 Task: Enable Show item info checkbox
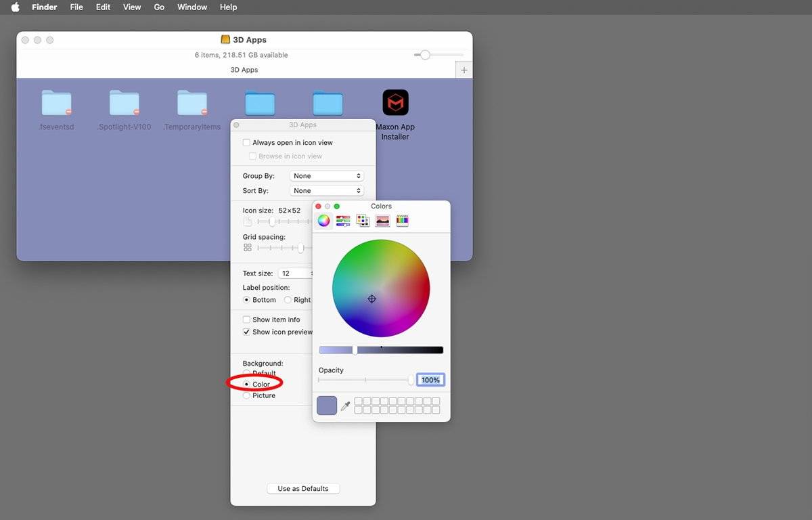[246, 320]
